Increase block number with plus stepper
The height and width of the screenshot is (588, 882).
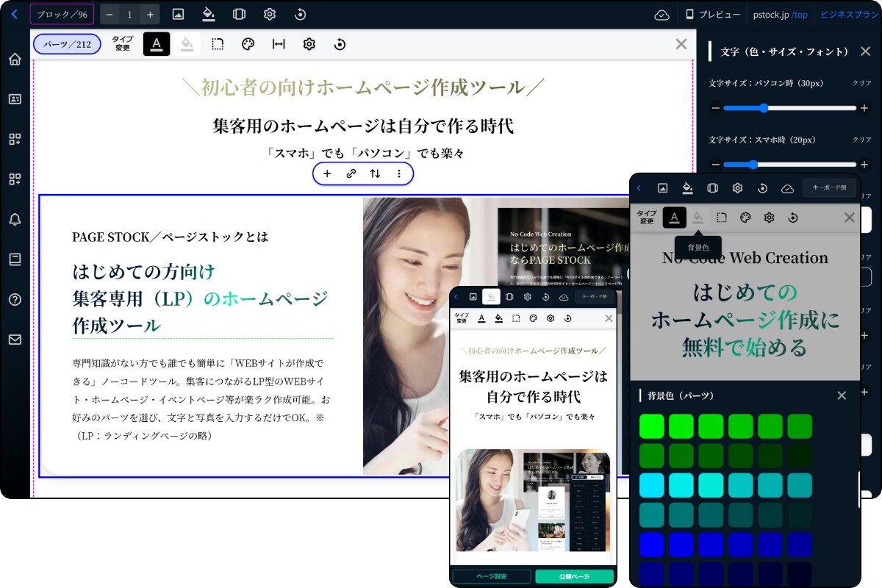[150, 14]
